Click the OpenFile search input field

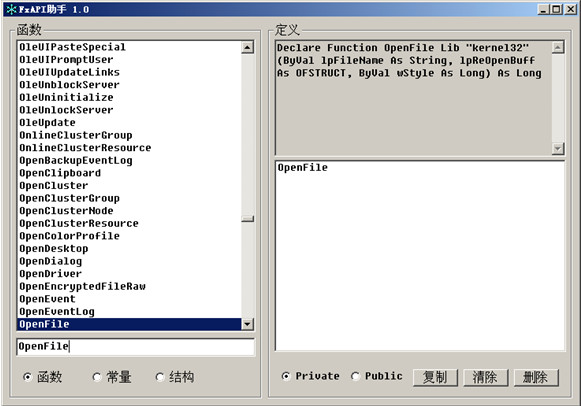click(136, 347)
